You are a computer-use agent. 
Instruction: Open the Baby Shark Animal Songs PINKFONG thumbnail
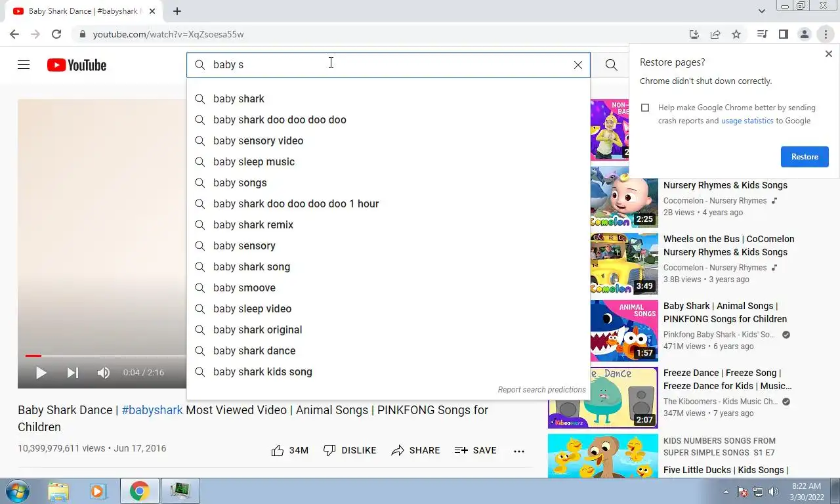624,331
